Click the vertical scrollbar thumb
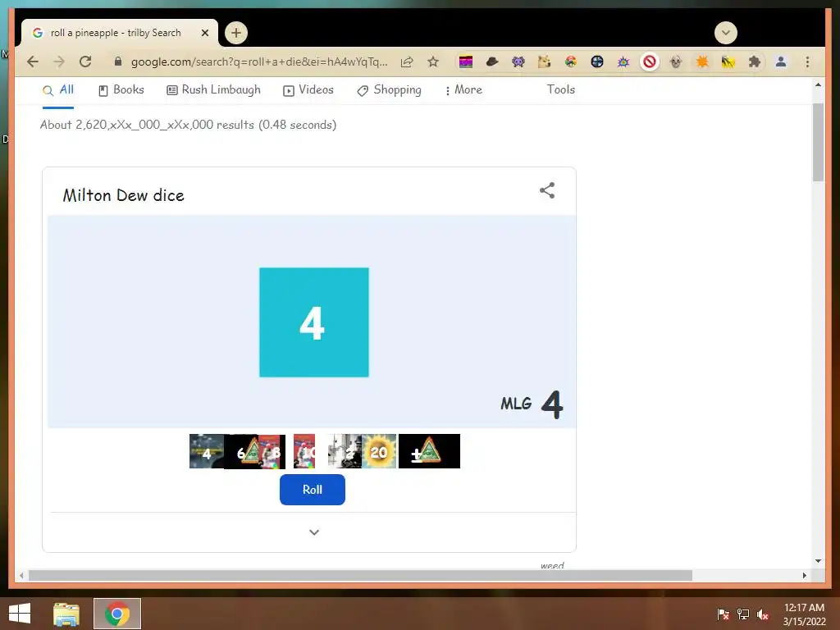840x630 pixels. tap(818, 143)
